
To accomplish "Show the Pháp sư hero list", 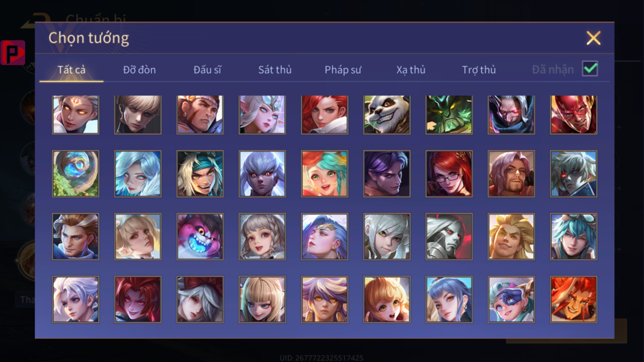I will (343, 70).
